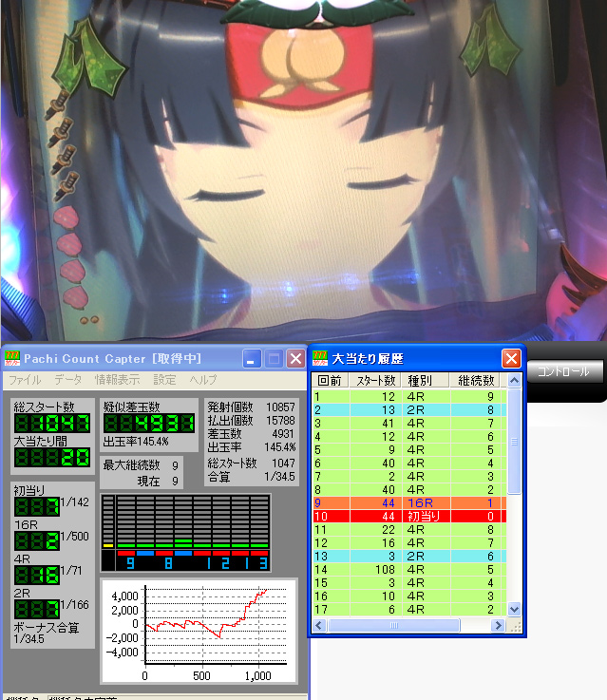Select history row 15 with 継続数 4
607x700 pixels.
(x=409, y=583)
